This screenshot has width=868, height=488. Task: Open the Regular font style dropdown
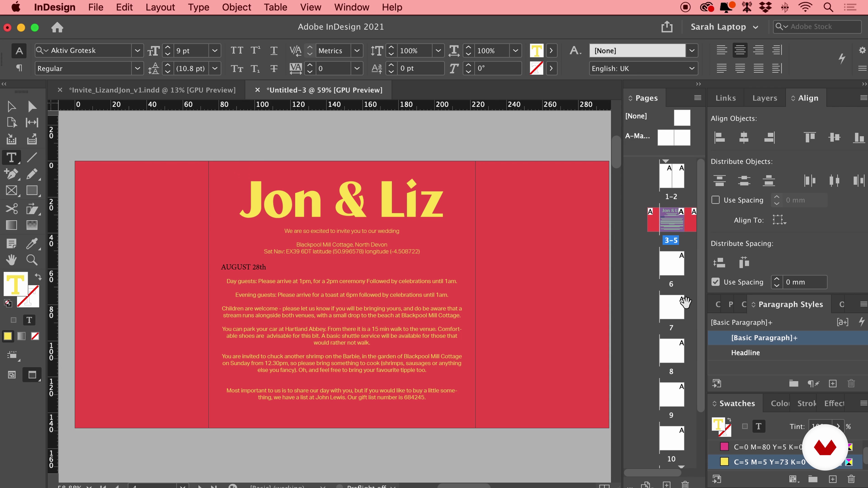(x=137, y=69)
